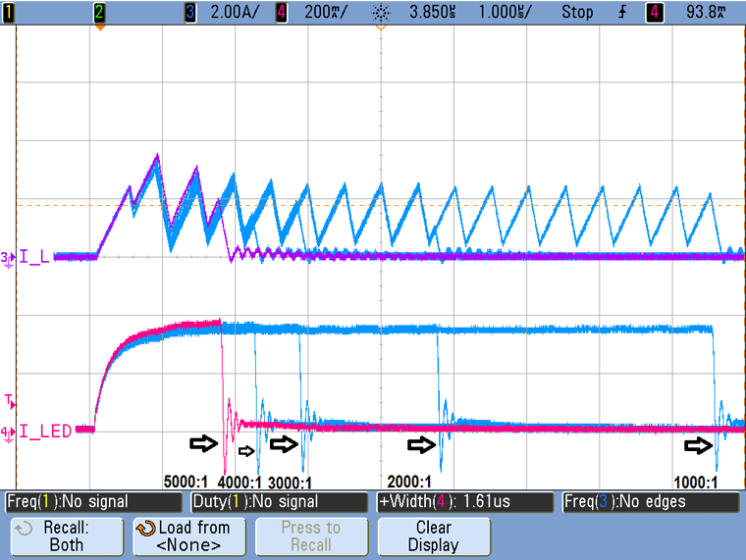Click the orange trigger position marker at top

click(x=381, y=28)
